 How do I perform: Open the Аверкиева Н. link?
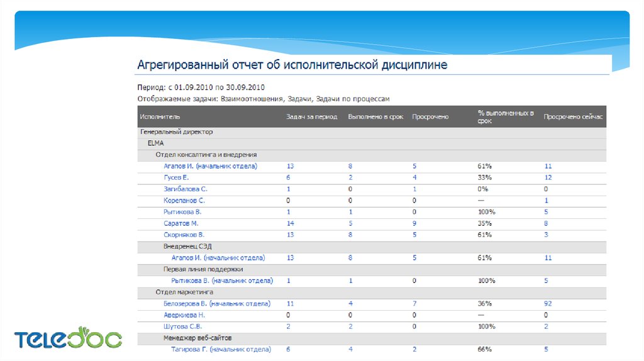coord(184,314)
